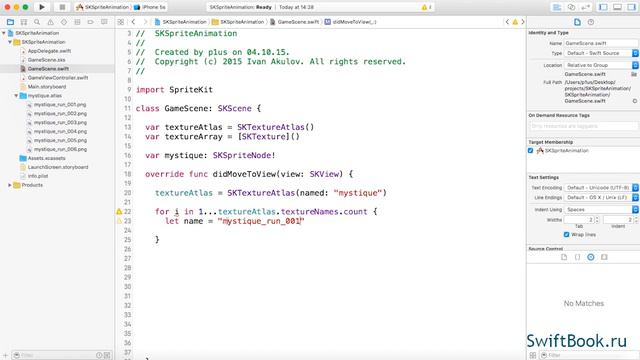Switch to the Standard editor

557,7
